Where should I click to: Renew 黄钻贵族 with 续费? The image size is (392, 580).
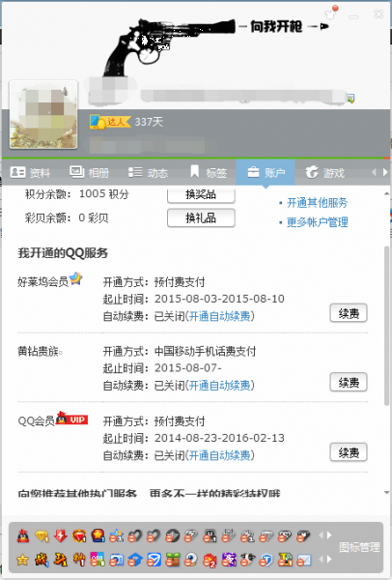click(349, 382)
